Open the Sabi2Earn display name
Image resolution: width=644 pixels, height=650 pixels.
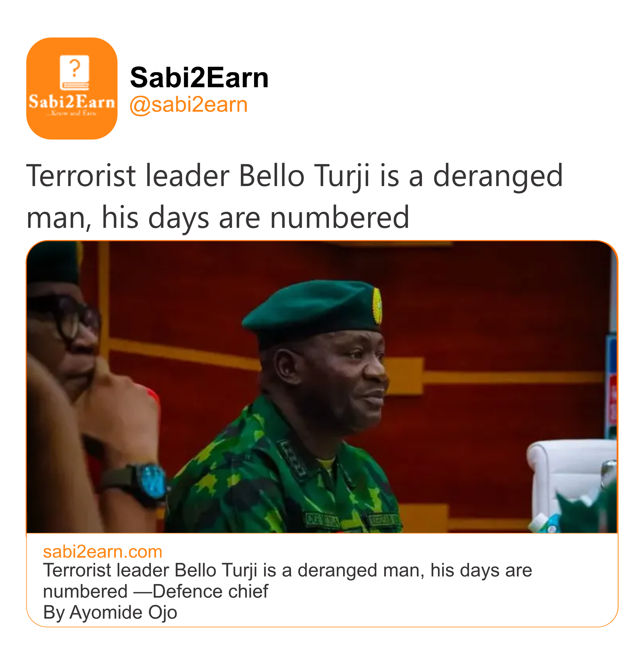click(199, 77)
